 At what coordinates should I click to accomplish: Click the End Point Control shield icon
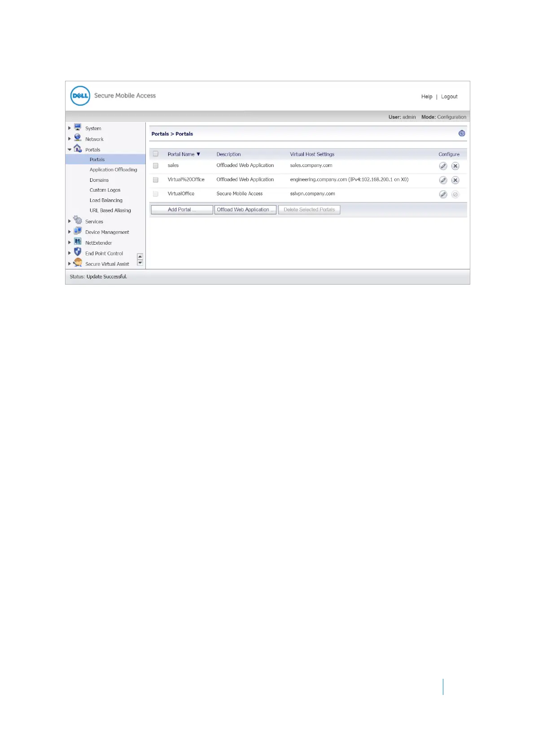pyautogui.click(x=78, y=252)
